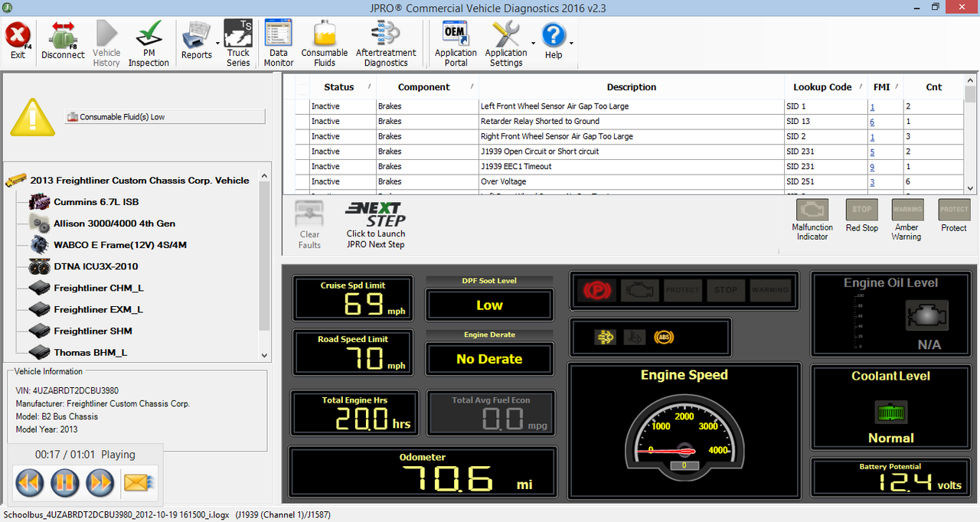Click the Cruise Spd Limit display
The height and width of the screenshot is (522, 980).
click(x=352, y=299)
